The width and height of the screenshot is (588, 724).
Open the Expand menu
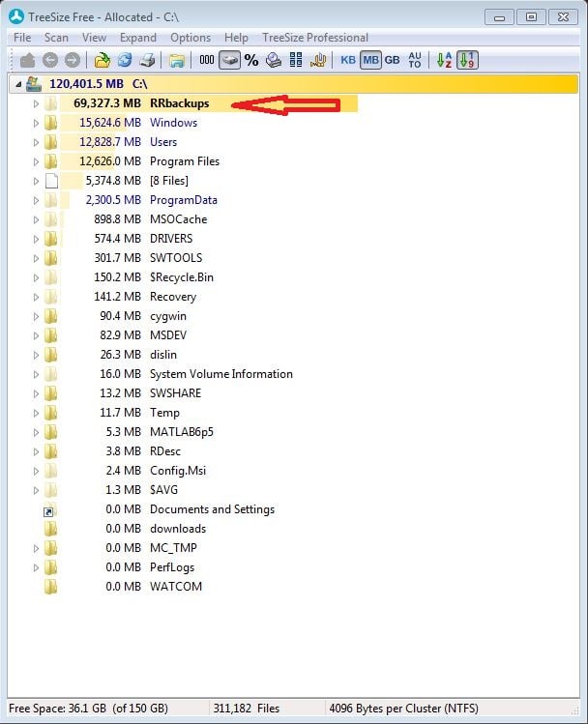click(x=138, y=38)
